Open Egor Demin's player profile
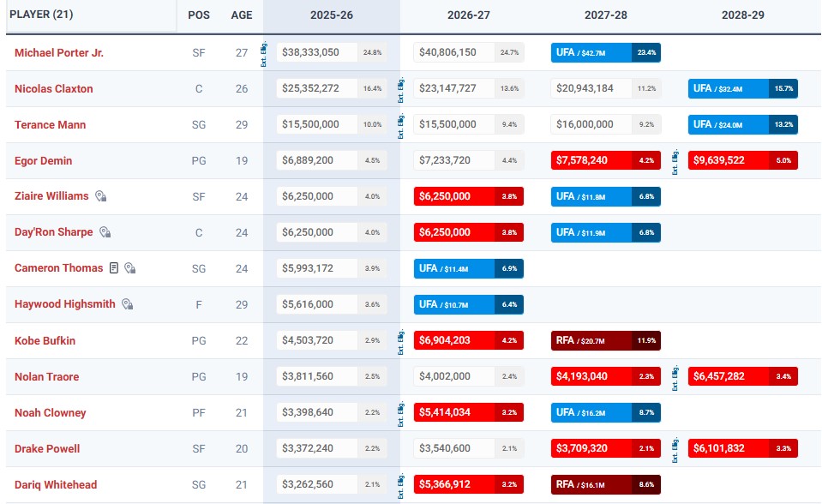Image resolution: width=822 pixels, height=504 pixels. 44,160
